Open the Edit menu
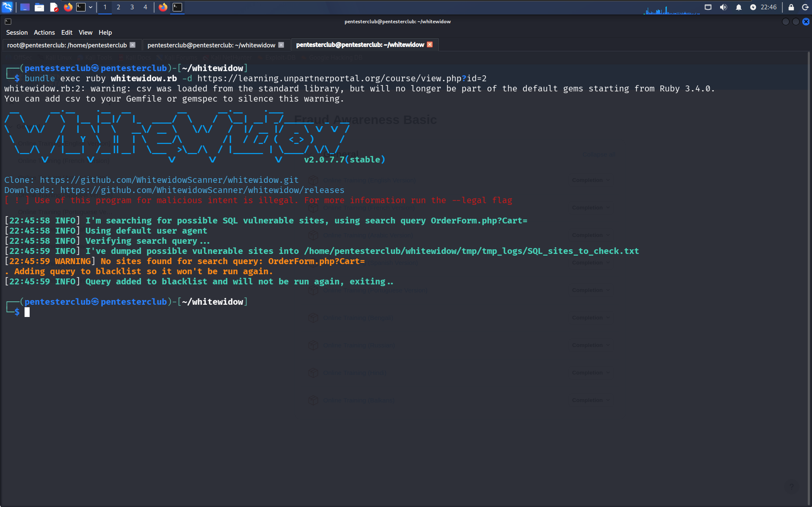 click(x=67, y=33)
